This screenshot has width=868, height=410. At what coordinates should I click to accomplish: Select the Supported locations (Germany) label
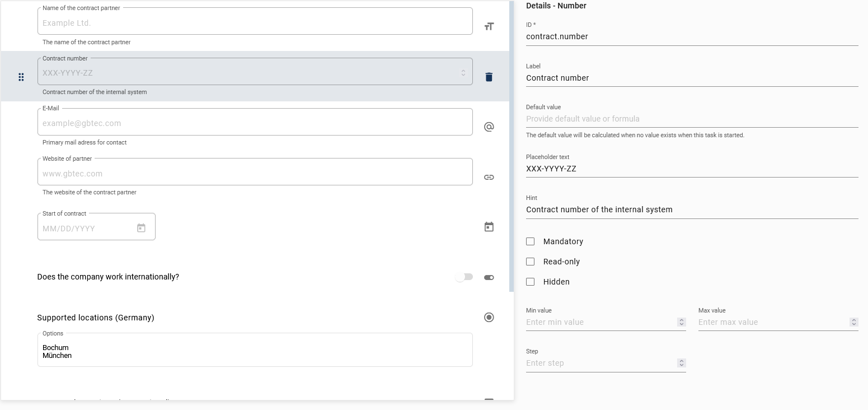96,318
